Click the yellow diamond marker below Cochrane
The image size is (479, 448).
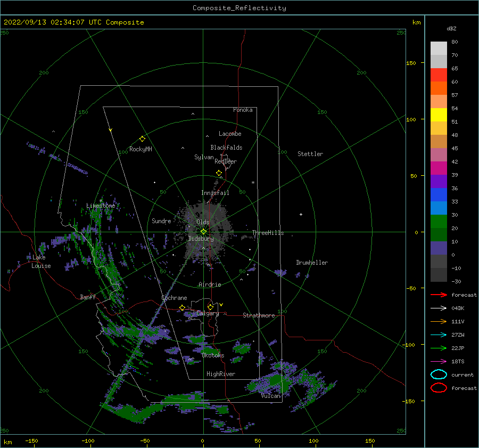183,308
